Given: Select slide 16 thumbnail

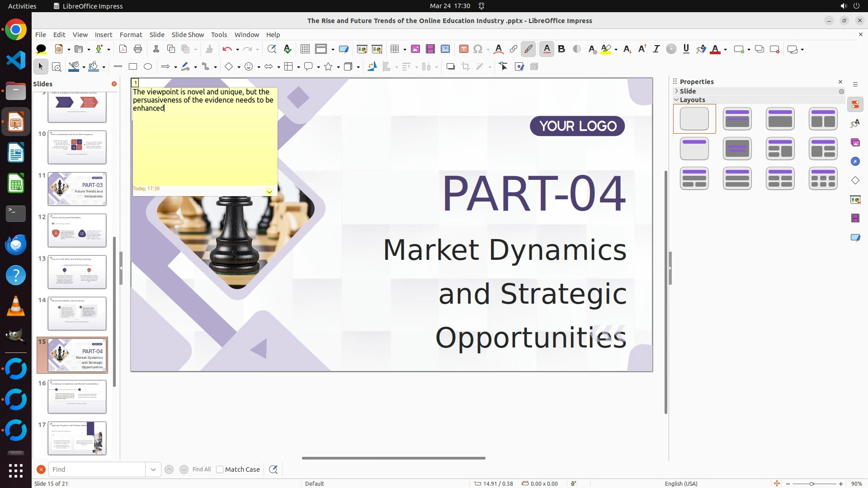Looking at the screenshot, I should pyautogui.click(x=77, y=397).
